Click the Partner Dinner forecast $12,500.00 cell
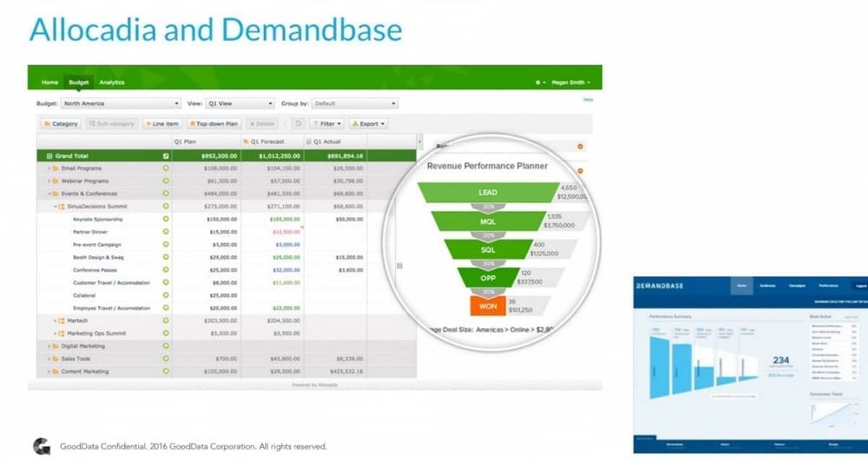868x460 pixels. tap(273, 232)
